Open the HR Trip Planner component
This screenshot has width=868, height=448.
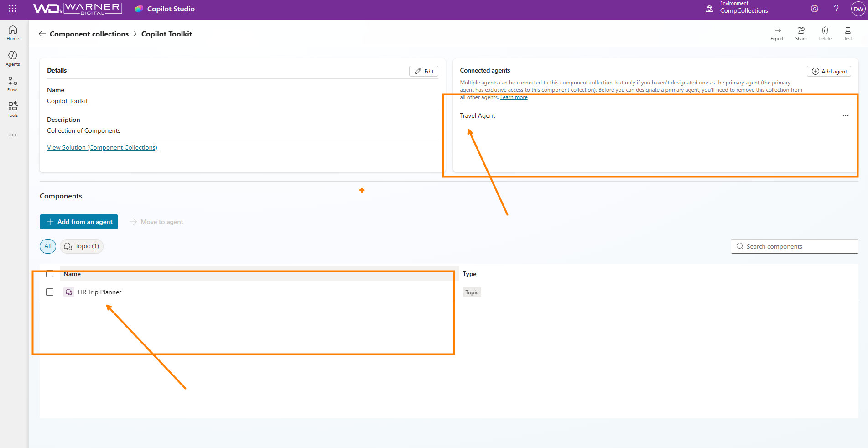pyautogui.click(x=99, y=292)
